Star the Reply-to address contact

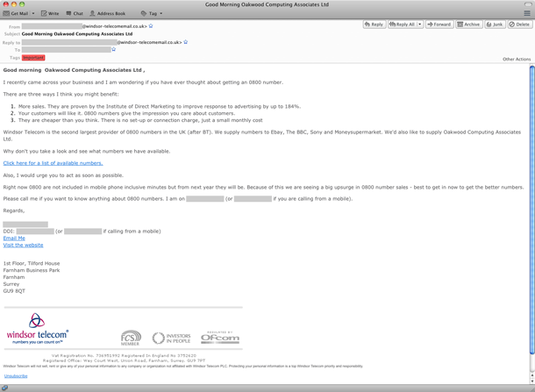tap(186, 42)
